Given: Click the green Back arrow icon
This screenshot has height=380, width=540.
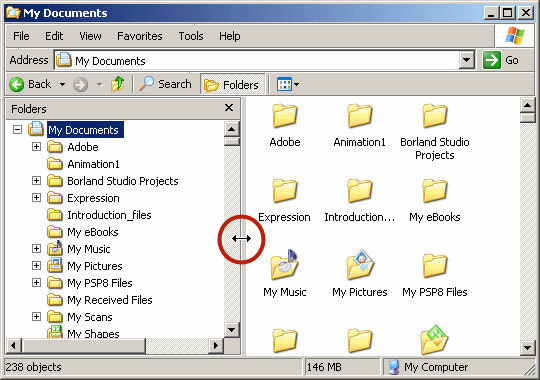Looking at the screenshot, I should click(x=16, y=84).
